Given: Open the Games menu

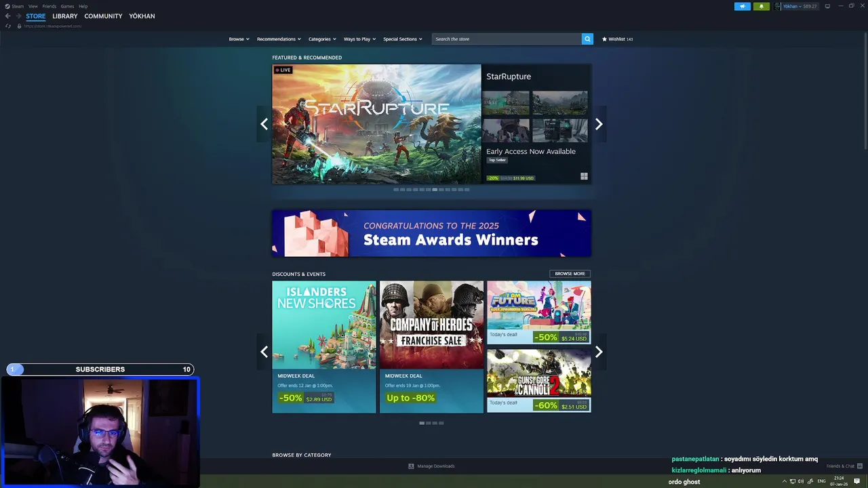Looking at the screenshot, I should pos(67,6).
